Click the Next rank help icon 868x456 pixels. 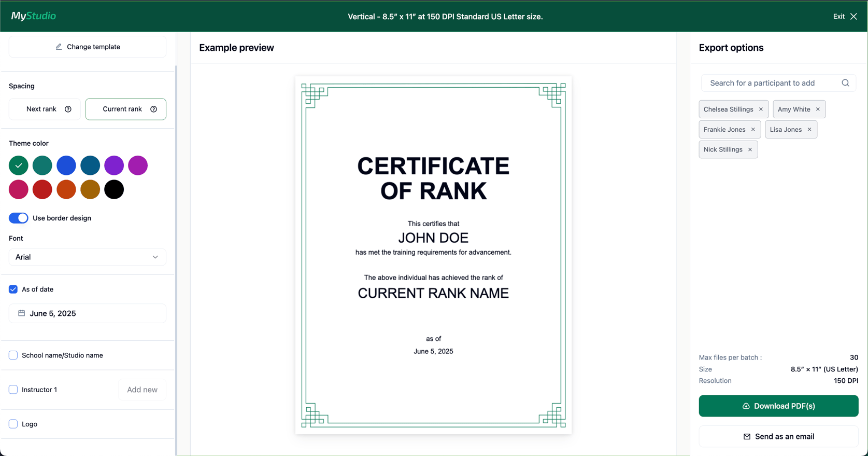68,109
